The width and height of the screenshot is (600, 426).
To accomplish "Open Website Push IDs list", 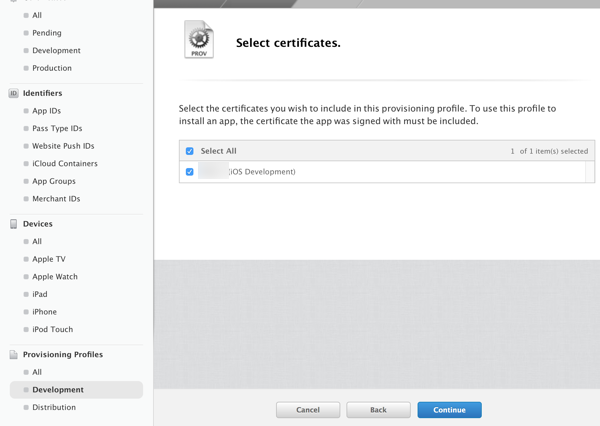I will click(x=63, y=146).
